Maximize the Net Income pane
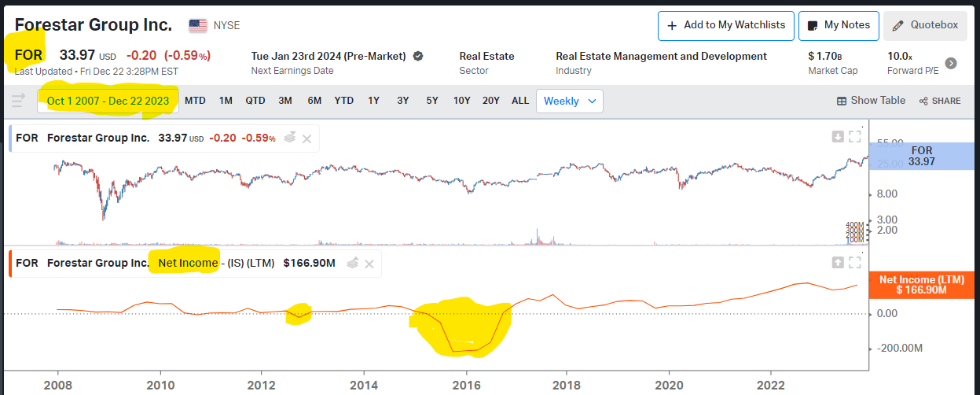Image resolution: width=980 pixels, height=395 pixels. tap(855, 262)
